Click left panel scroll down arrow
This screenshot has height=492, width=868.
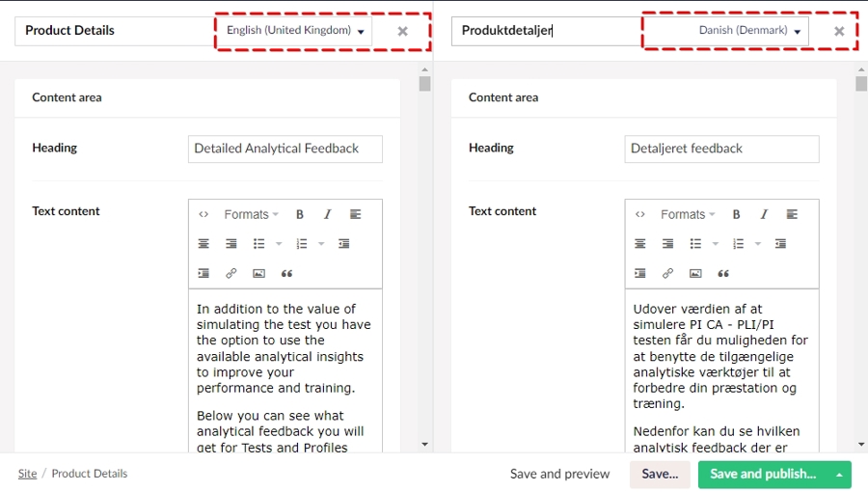point(424,444)
